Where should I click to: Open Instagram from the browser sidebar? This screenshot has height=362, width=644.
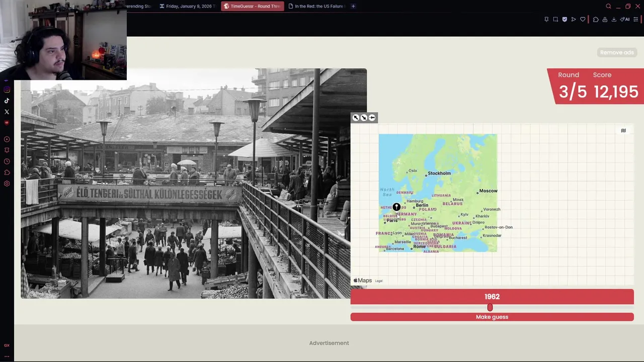pyautogui.click(x=7, y=89)
